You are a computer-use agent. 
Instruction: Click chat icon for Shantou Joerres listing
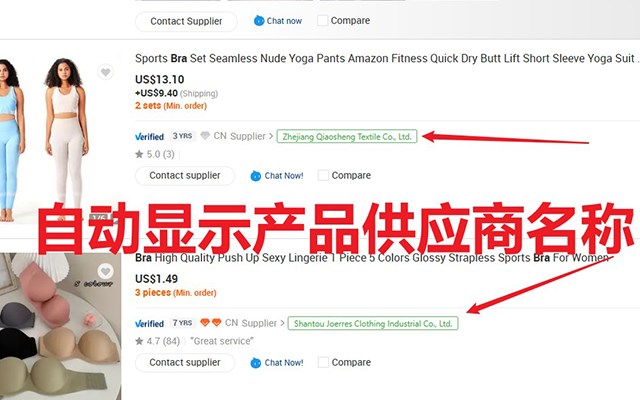click(x=256, y=362)
